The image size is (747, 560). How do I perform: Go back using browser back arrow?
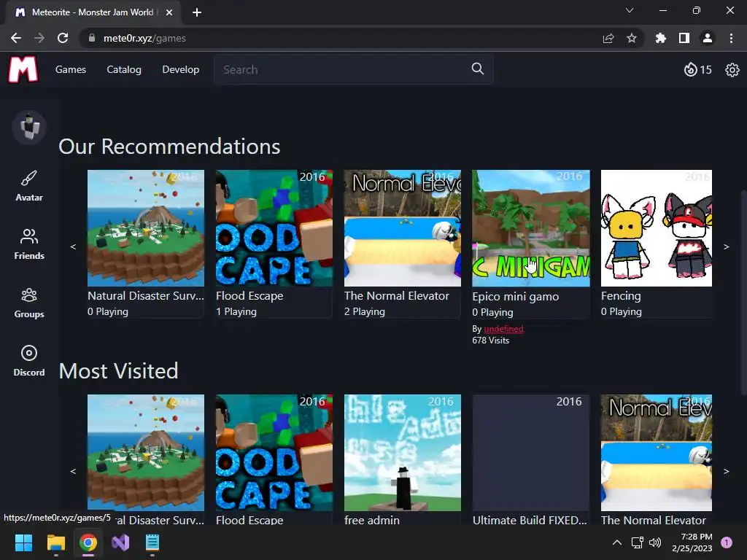tap(16, 38)
